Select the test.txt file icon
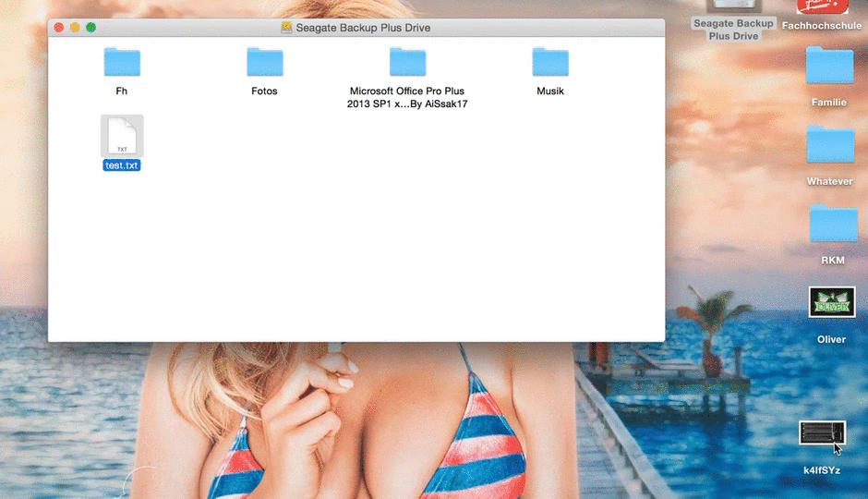 click(122, 136)
